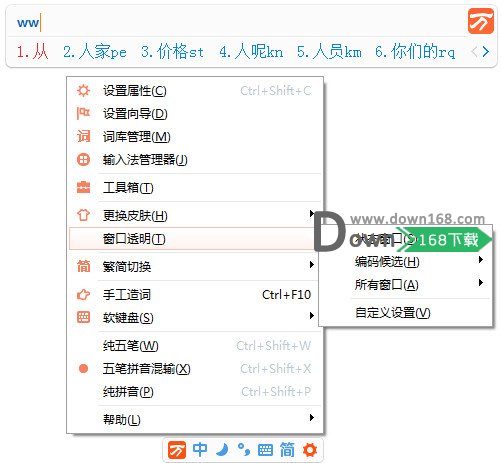Screen dimensions: 501x463
Task: Go to next candidate page arrow
Action: 486,52
